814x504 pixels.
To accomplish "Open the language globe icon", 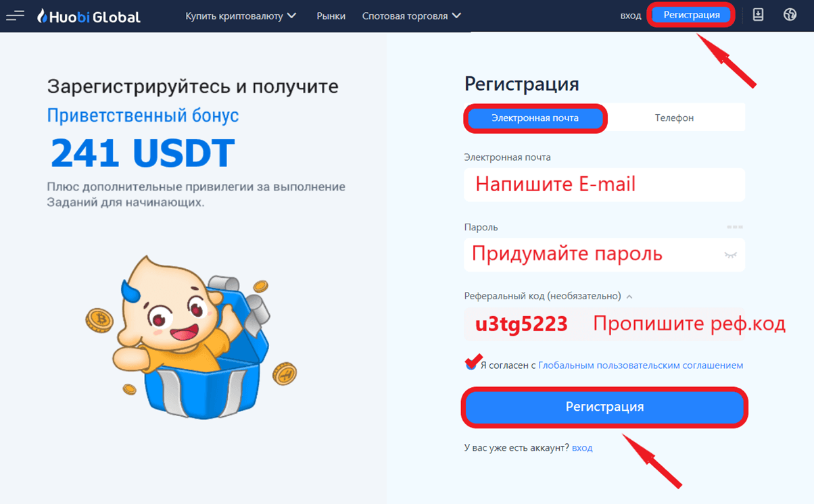I will tap(790, 14).
